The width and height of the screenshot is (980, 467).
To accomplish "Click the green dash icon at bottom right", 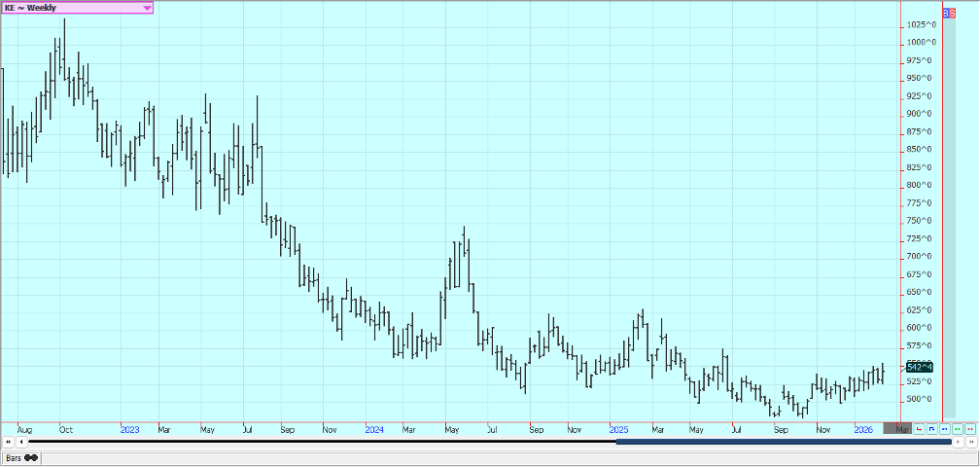I will pos(957,428).
